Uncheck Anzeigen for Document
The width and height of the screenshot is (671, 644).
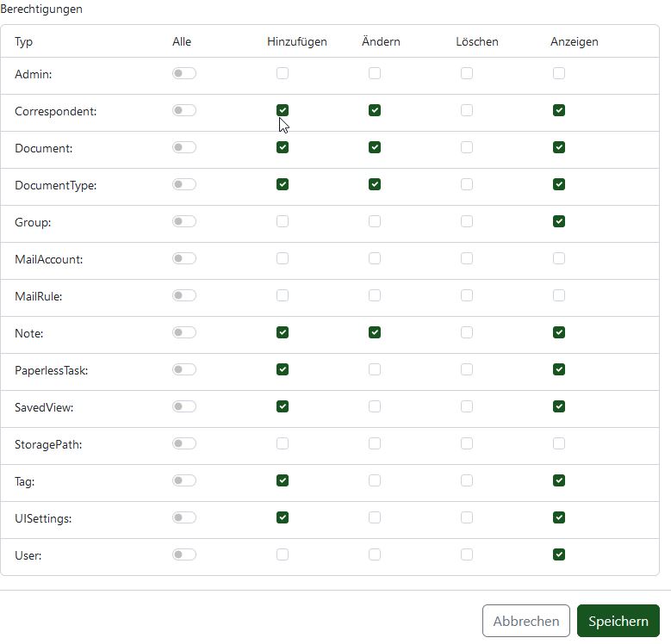tap(559, 147)
